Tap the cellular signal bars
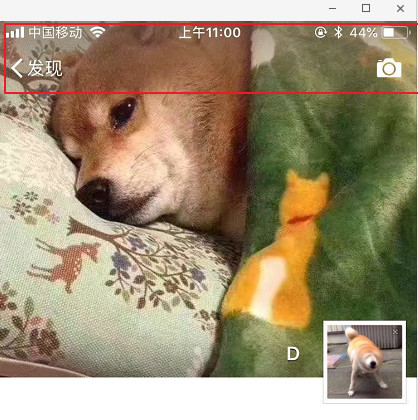 (x=15, y=32)
